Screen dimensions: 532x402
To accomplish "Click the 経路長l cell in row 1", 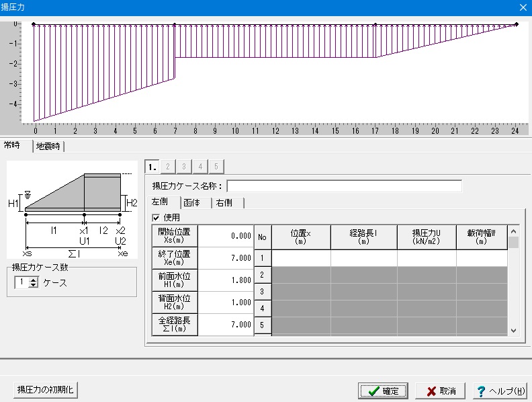I will tap(364, 258).
